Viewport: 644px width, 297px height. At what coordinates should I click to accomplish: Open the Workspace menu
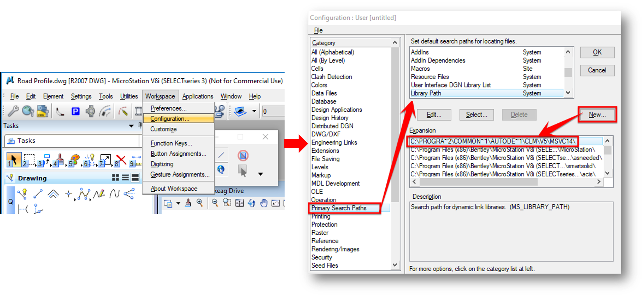160,96
